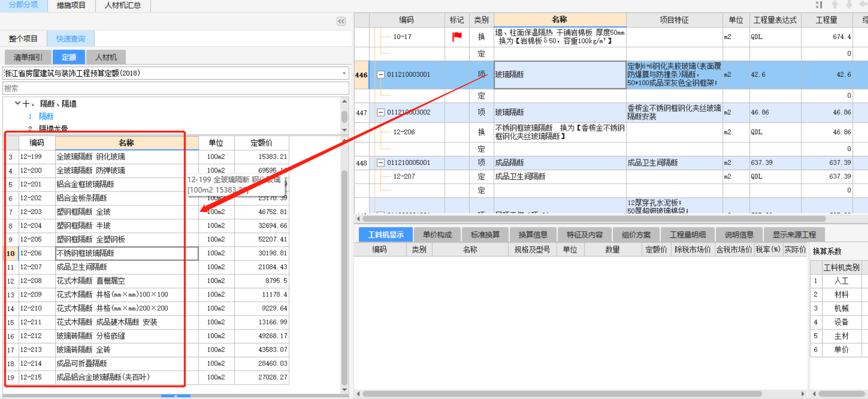868x399 pixels.
Task: Select tree item 1. 隔断
Action: [x=41, y=116]
